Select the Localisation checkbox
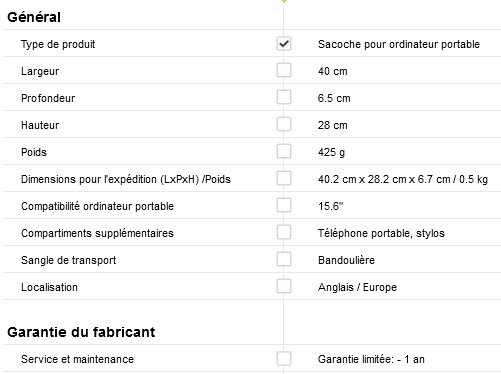 284,287
